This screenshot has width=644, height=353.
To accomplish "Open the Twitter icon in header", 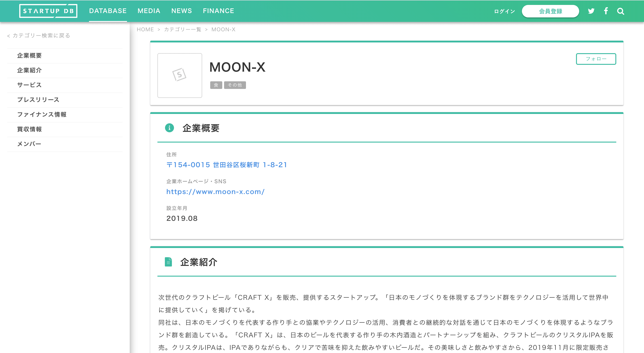I will point(591,11).
